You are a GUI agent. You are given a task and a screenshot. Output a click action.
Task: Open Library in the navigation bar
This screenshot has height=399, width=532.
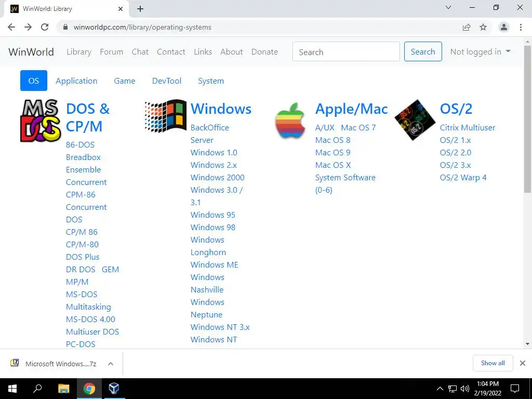(x=79, y=51)
